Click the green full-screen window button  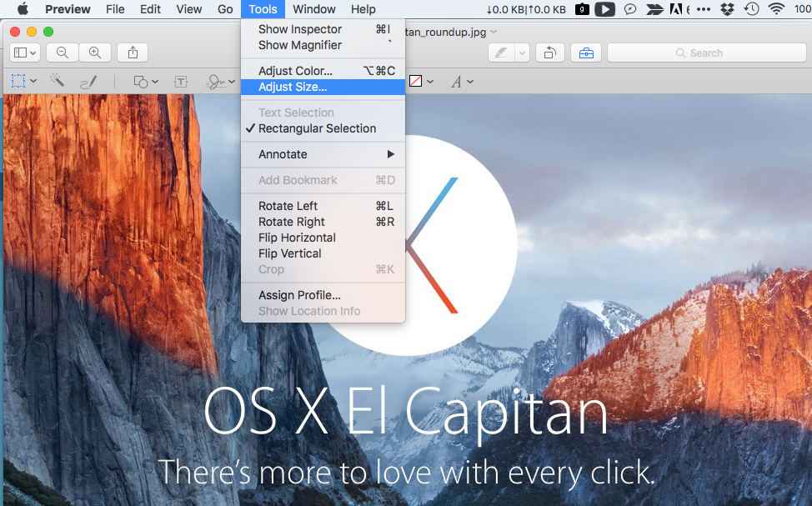[48, 32]
